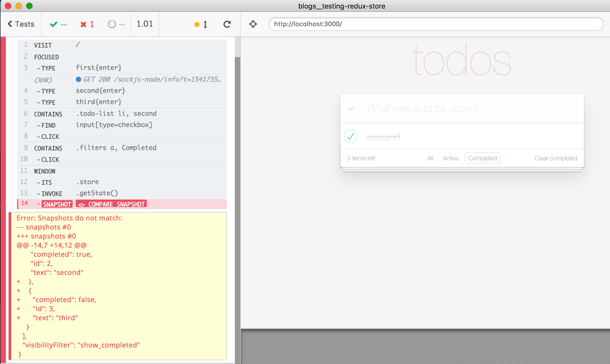Click the COMPARE SNAPSHOT badge
This screenshot has height=364, width=610.
click(111, 204)
